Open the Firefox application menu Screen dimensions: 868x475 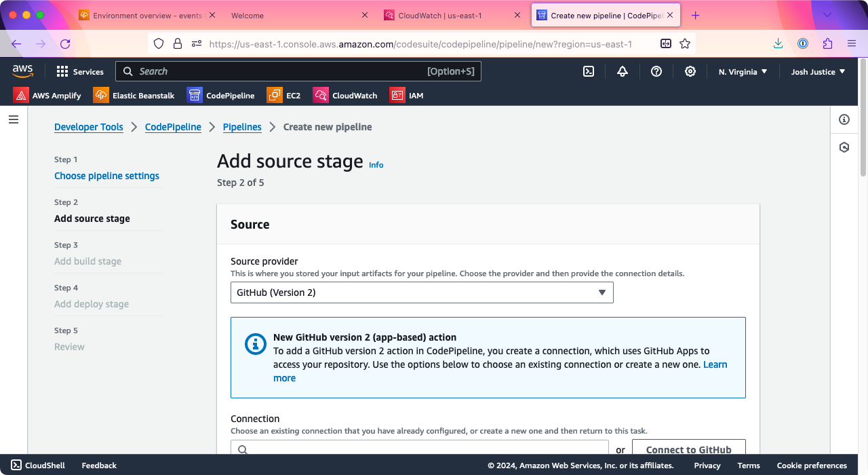[x=852, y=43]
